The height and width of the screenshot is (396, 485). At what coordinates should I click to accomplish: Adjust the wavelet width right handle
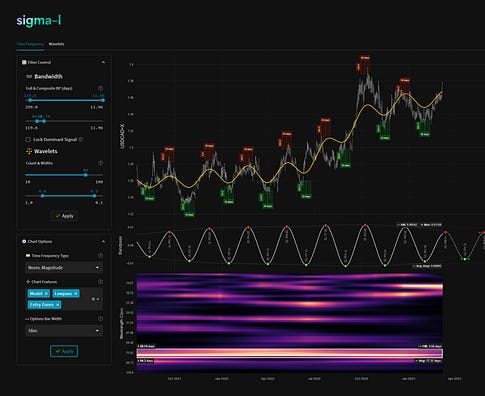94,196
